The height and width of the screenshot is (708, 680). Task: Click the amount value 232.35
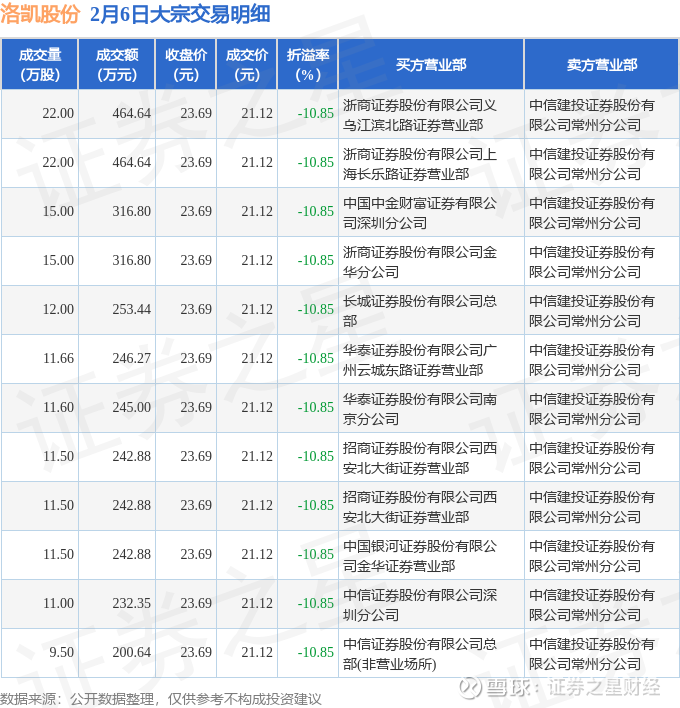point(131,603)
